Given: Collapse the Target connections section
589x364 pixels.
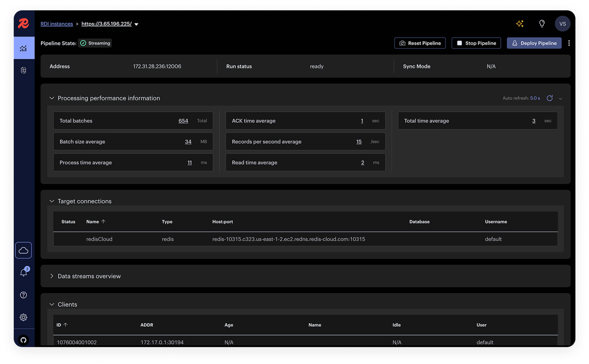Looking at the screenshot, I should click(x=52, y=201).
